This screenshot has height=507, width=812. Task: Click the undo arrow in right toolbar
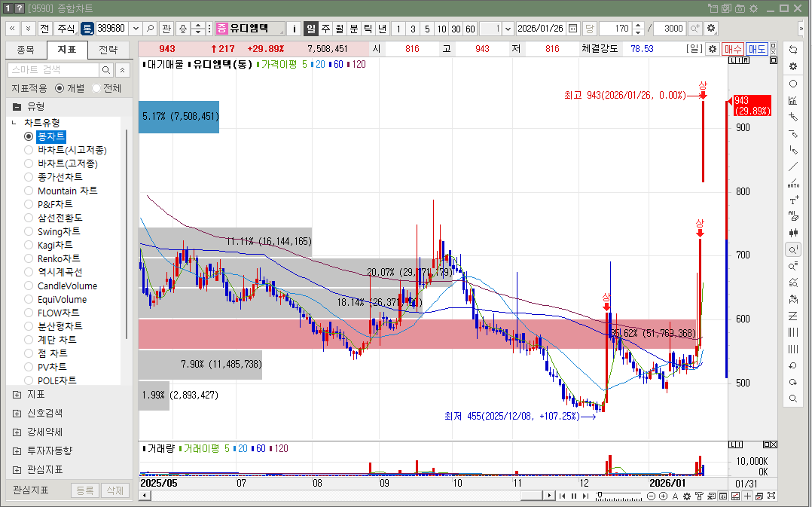click(793, 365)
